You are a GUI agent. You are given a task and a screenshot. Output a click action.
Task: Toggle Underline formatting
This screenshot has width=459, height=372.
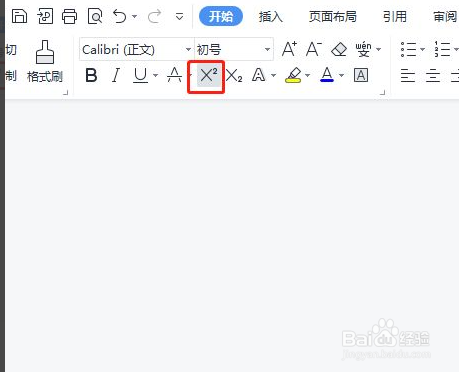140,75
